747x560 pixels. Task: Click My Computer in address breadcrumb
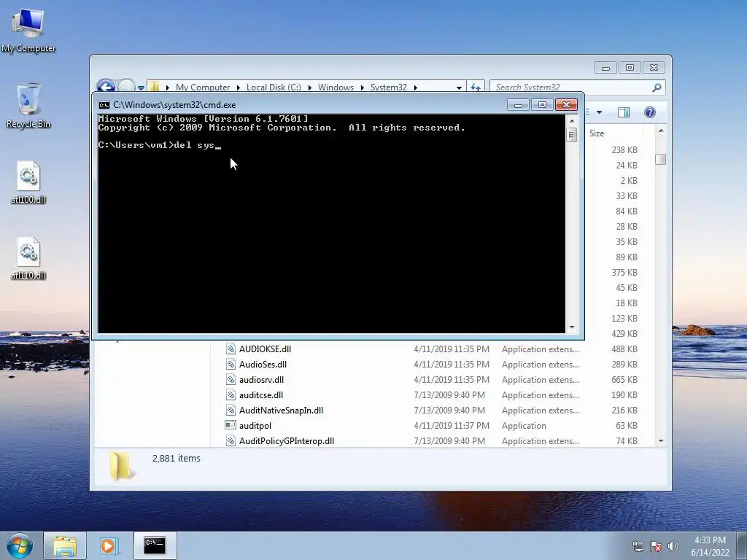[x=203, y=87]
